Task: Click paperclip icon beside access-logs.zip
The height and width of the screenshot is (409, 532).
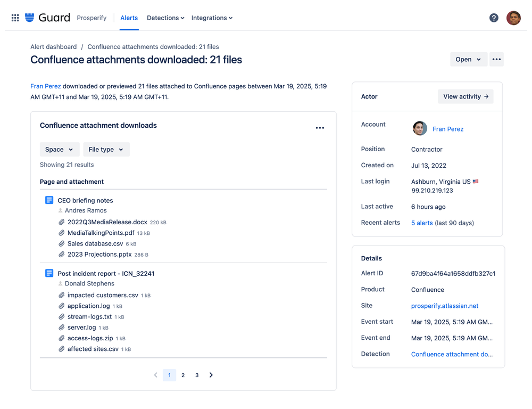Action: point(61,338)
